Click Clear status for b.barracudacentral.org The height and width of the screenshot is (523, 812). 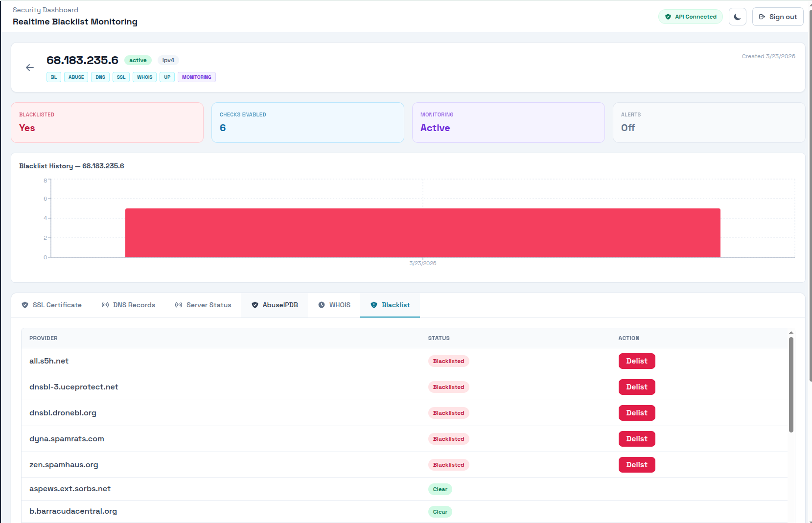(440, 512)
